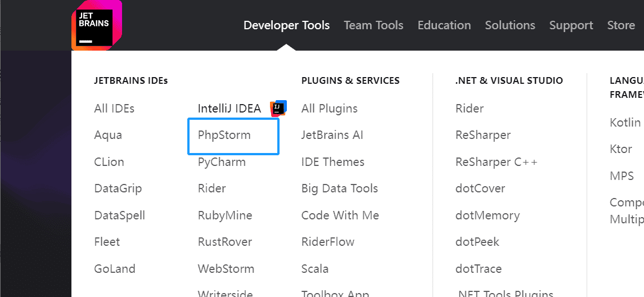644x297 pixels.
Task: Open the RubyMine link
Action: (x=225, y=215)
